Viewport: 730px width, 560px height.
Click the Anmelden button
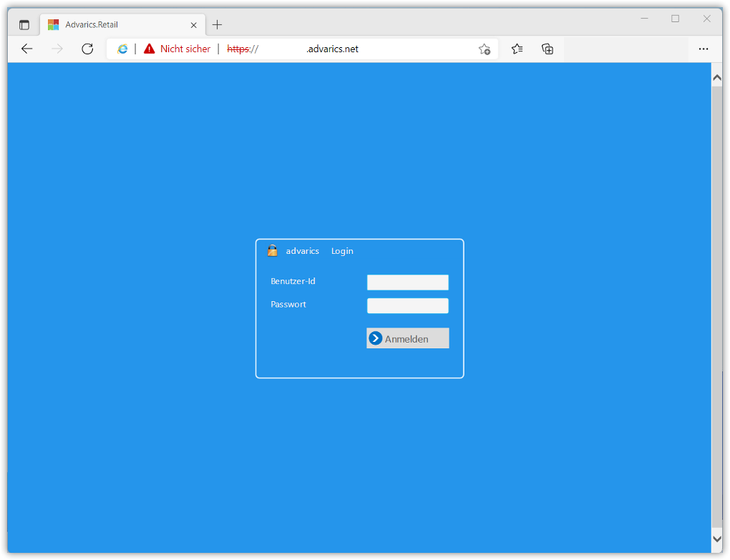408,338
